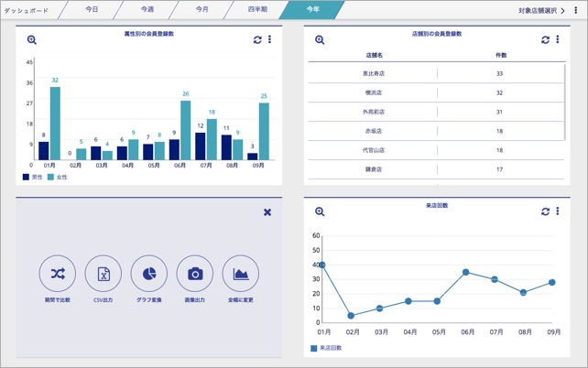Click the 件数 column header
588x368 pixels.
coord(501,55)
